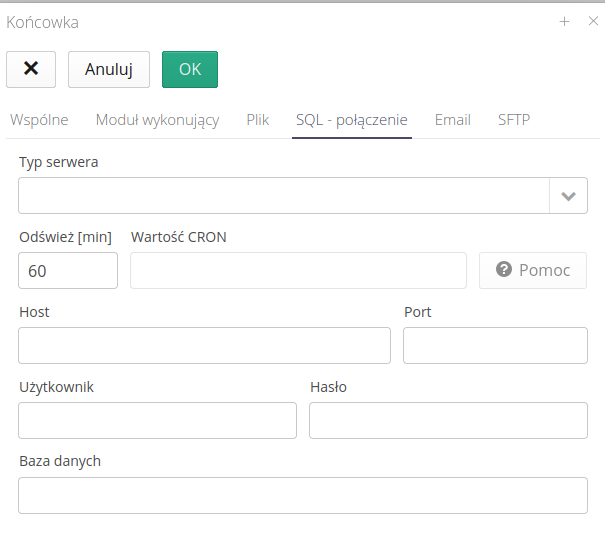Click the Baza danych input field
Viewport: 605px width, 556px height.
point(302,495)
